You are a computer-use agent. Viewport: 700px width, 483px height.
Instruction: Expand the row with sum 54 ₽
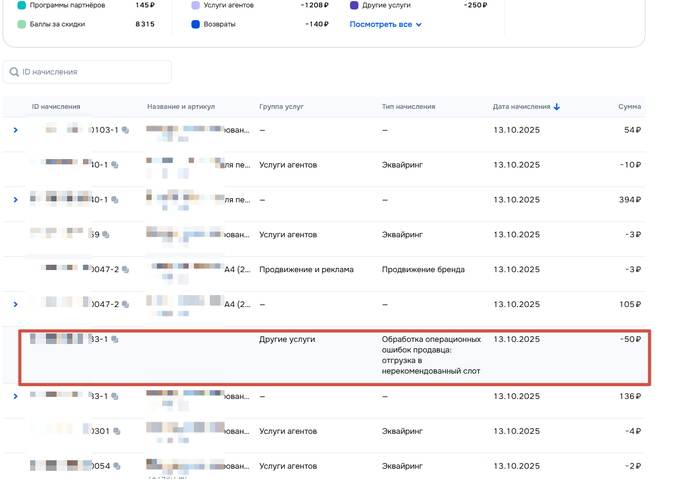[x=15, y=131]
